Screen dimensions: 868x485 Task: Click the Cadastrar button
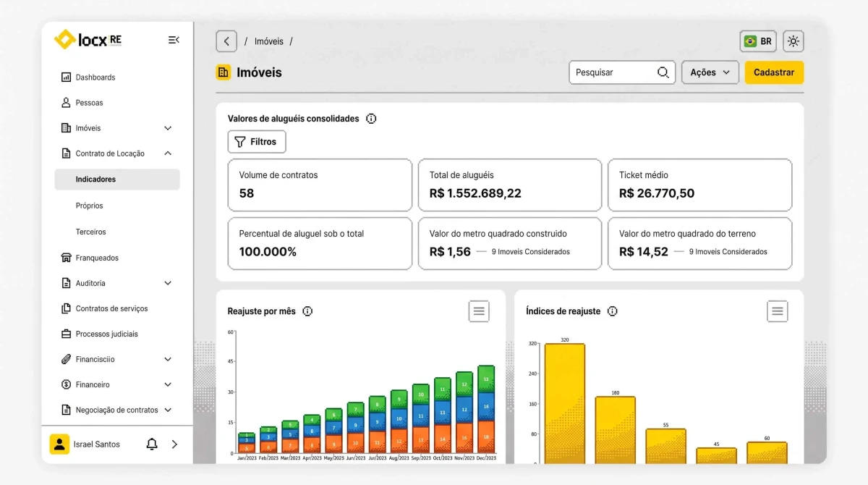[x=774, y=72]
